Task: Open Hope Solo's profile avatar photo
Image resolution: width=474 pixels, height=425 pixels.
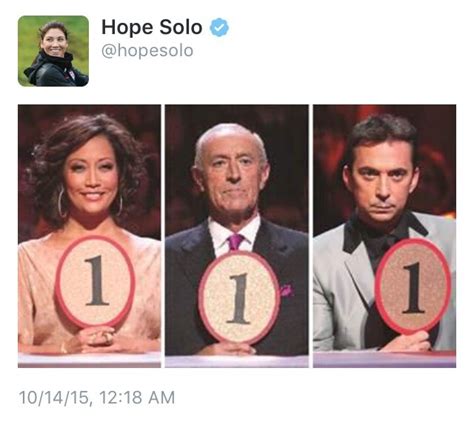Action: pos(53,51)
